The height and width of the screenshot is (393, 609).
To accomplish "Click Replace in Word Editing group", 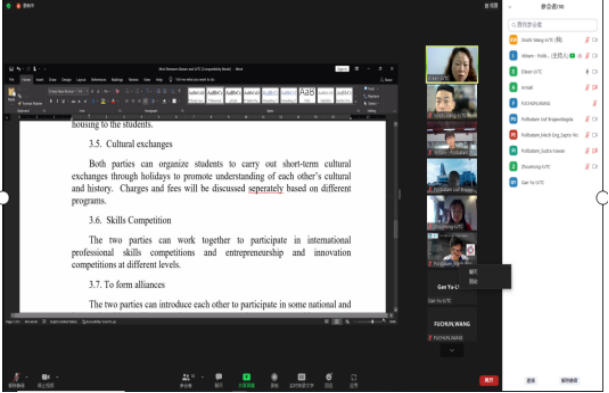I will tap(372, 96).
